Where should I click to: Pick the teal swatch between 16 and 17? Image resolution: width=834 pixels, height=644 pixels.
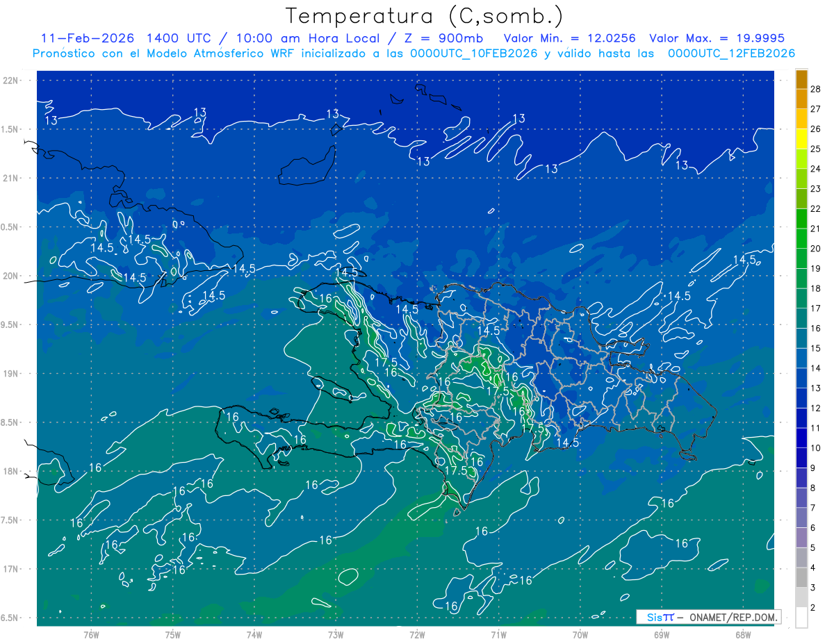tap(801, 318)
